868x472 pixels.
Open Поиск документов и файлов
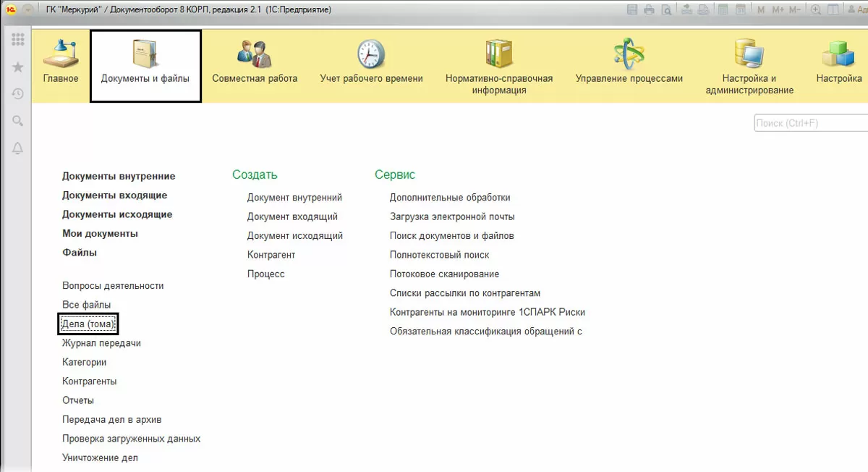point(452,236)
